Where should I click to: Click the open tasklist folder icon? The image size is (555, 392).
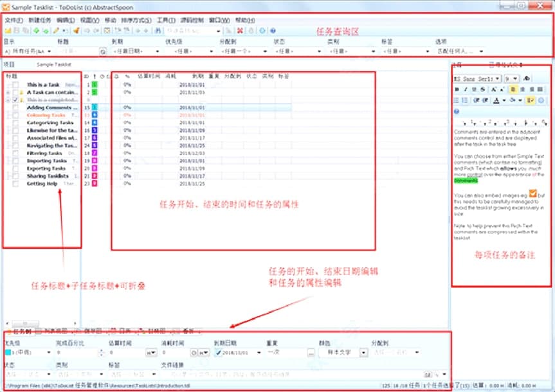tap(8, 31)
